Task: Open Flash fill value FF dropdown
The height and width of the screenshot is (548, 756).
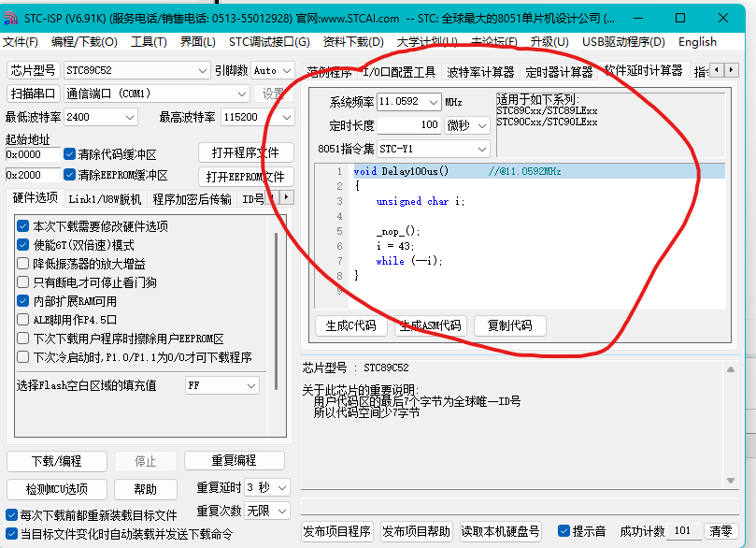Action: pyautogui.click(x=222, y=385)
